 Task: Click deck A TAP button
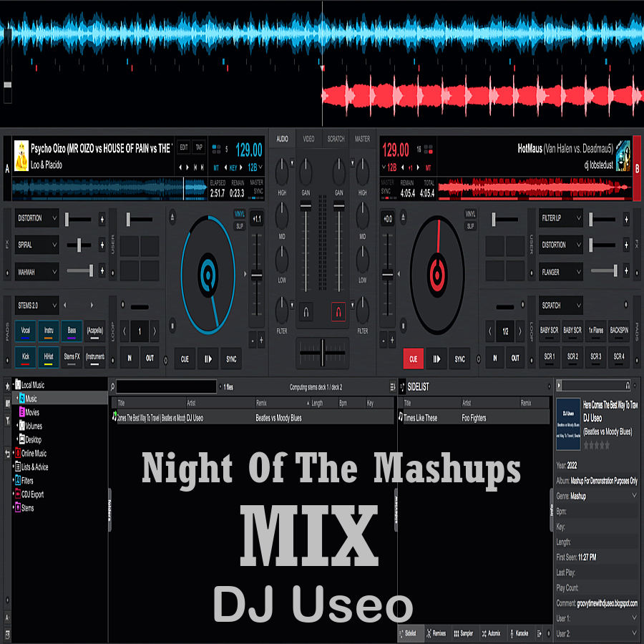199,147
